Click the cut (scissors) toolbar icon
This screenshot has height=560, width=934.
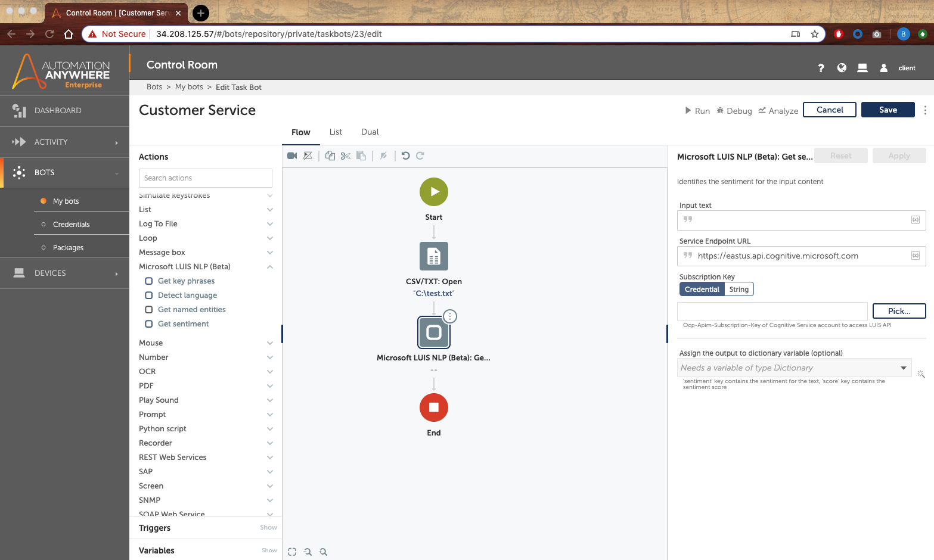tap(346, 156)
